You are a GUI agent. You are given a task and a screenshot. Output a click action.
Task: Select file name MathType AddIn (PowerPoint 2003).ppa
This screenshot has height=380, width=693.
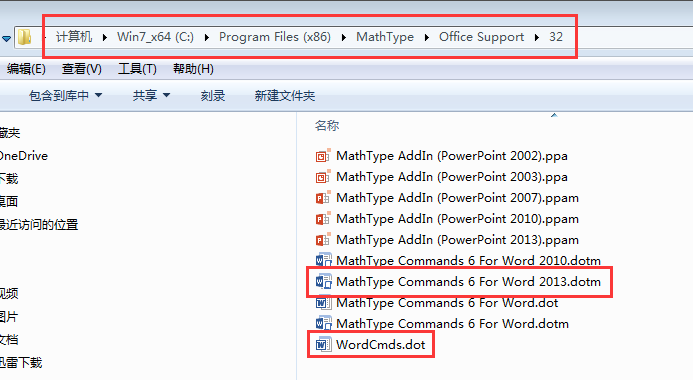click(452, 177)
